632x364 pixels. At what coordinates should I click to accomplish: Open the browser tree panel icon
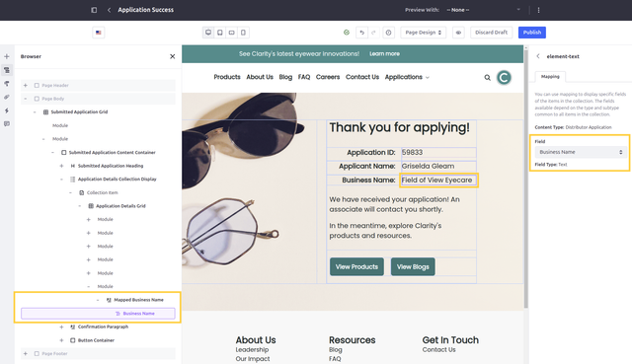click(7, 70)
